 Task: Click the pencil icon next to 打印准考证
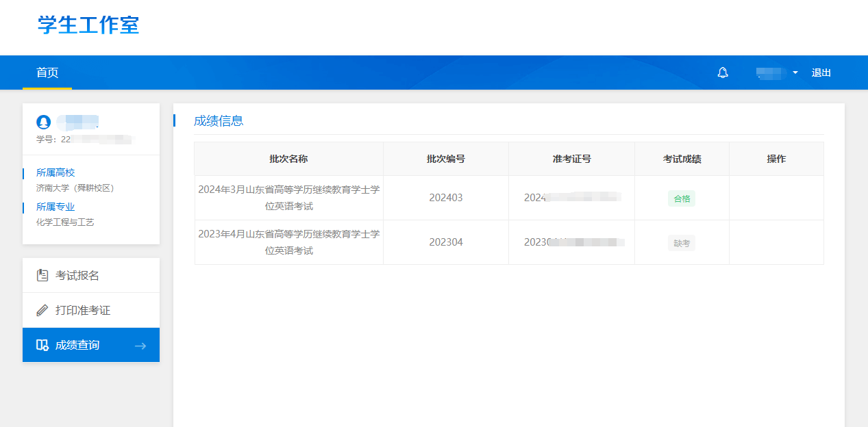pos(41,310)
